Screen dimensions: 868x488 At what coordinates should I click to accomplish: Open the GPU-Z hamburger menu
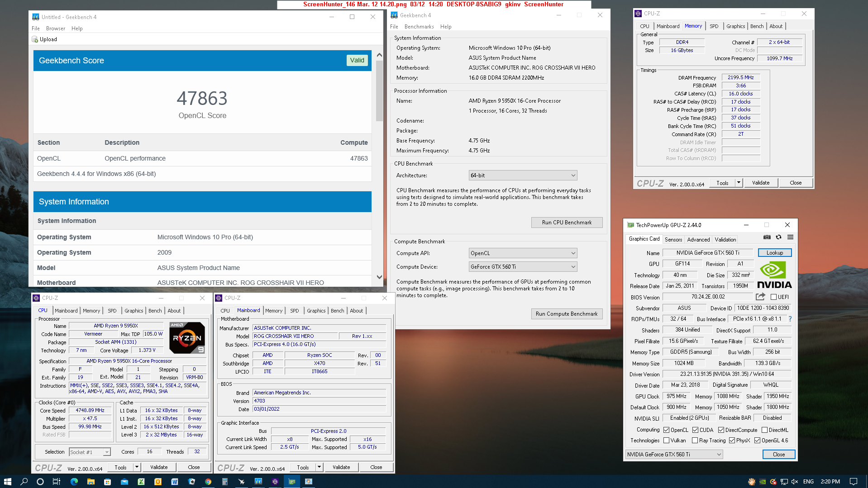(x=790, y=237)
